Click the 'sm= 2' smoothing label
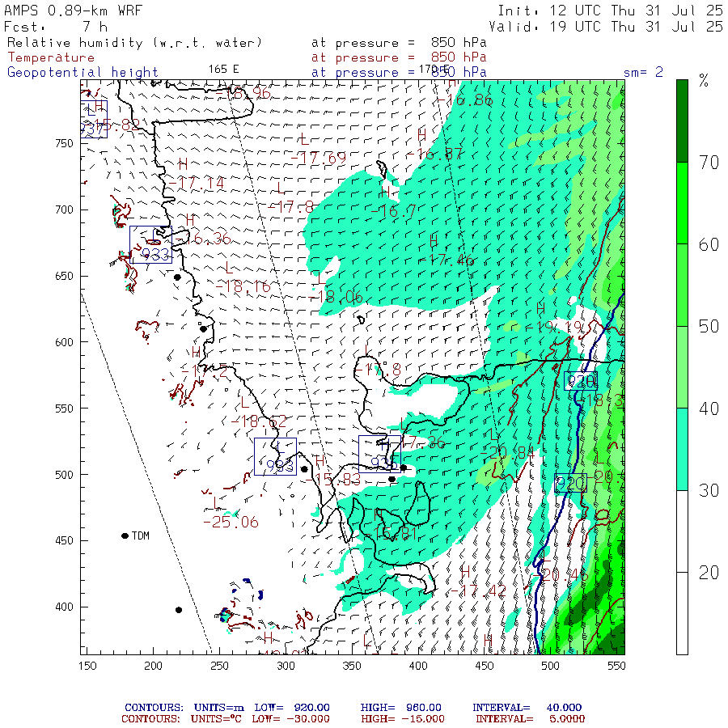The height and width of the screenshot is (728, 728). click(643, 73)
